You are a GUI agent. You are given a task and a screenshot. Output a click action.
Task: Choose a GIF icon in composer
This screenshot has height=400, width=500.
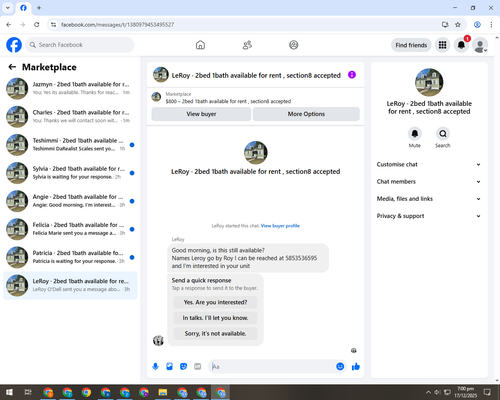pos(198,367)
